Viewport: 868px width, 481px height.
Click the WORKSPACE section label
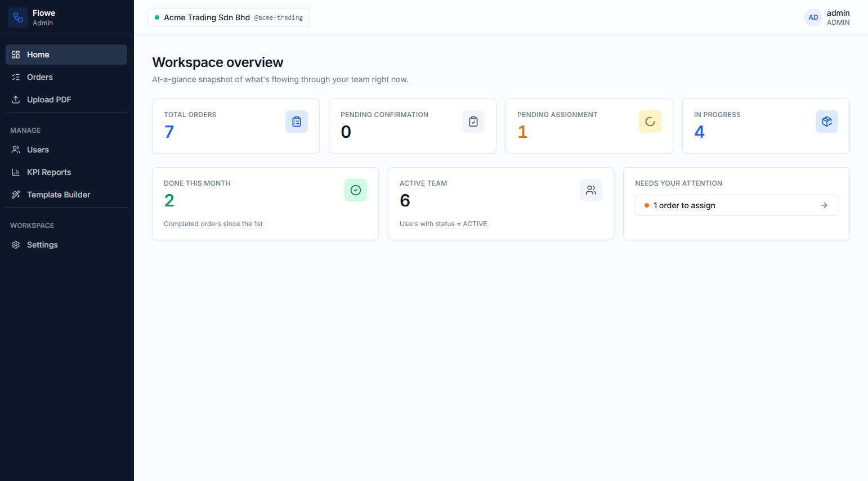point(32,226)
